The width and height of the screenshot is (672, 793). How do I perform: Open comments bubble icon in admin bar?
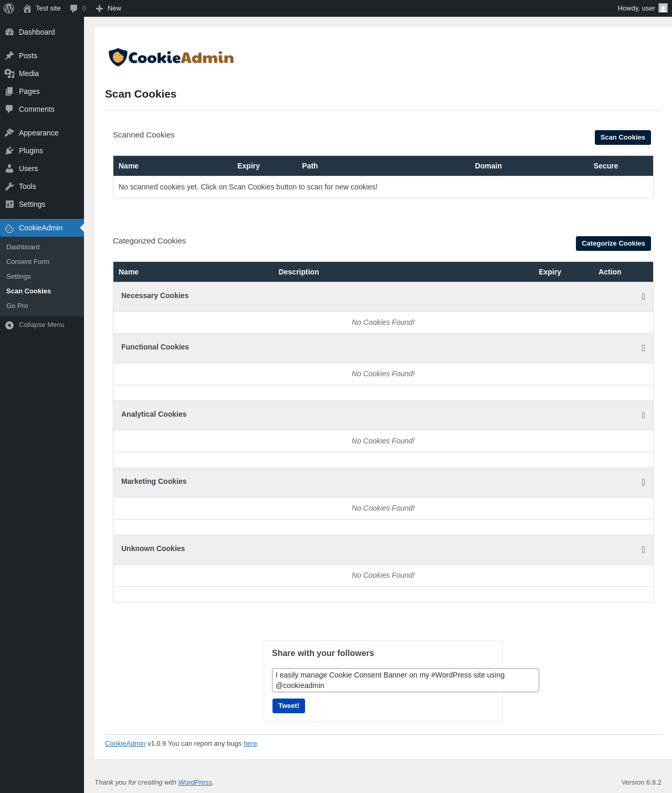pyautogui.click(x=73, y=8)
